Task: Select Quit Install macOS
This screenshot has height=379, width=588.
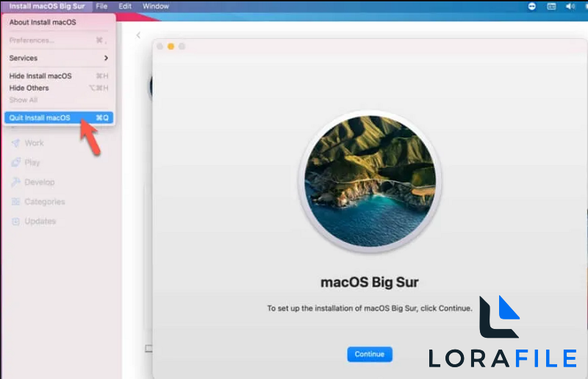Action: pyautogui.click(x=59, y=118)
